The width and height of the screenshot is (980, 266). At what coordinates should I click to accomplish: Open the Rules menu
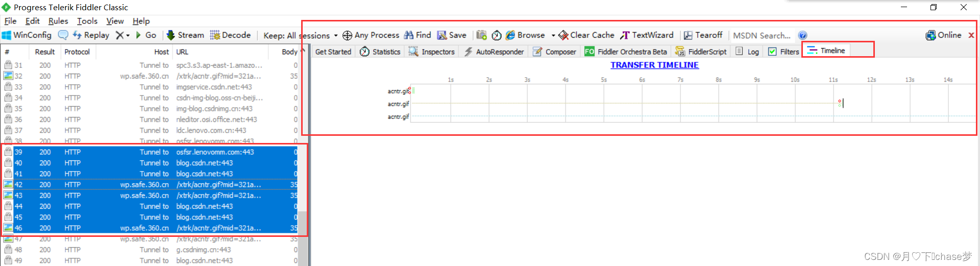click(58, 21)
